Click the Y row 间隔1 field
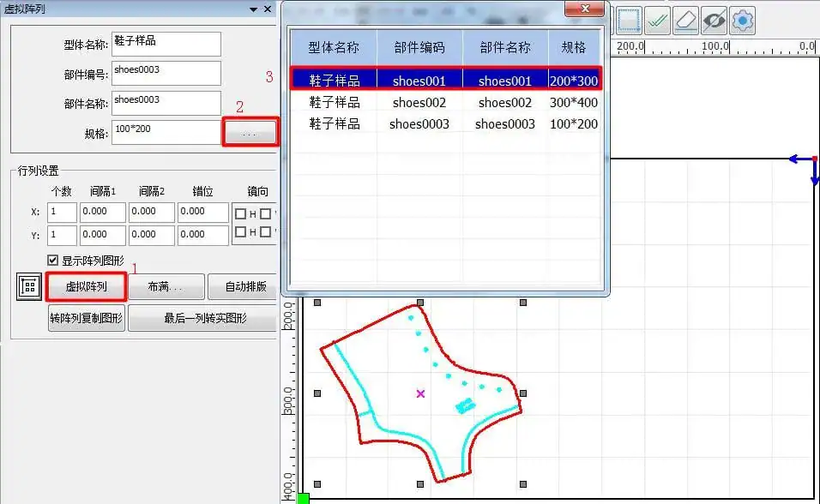Image resolution: width=820 pixels, height=504 pixels. [103, 235]
